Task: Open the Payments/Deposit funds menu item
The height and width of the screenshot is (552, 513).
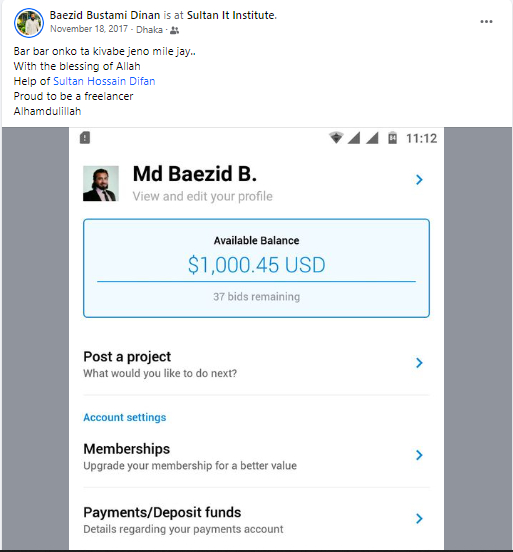Action: [256, 520]
